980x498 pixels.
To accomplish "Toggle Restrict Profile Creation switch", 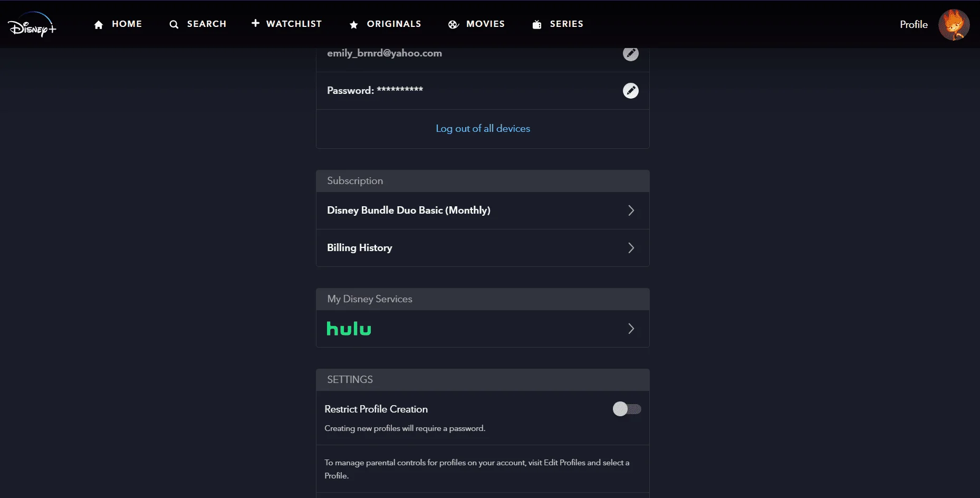I will click(x=627, y=409).
